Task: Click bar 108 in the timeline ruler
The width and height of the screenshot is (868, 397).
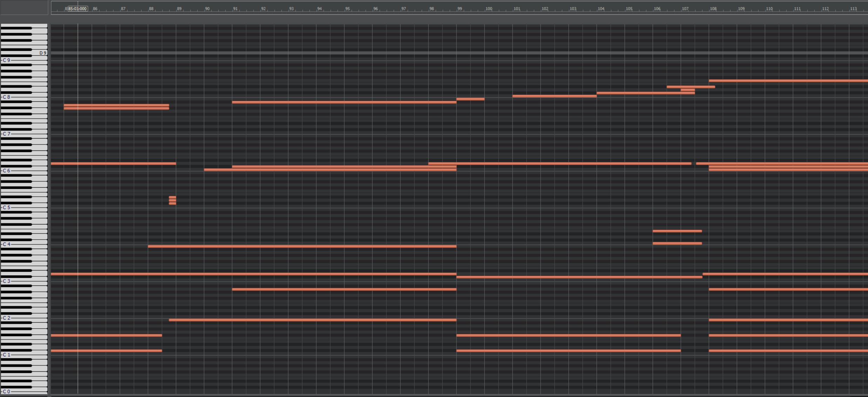Action: click(x=713, y=9)
